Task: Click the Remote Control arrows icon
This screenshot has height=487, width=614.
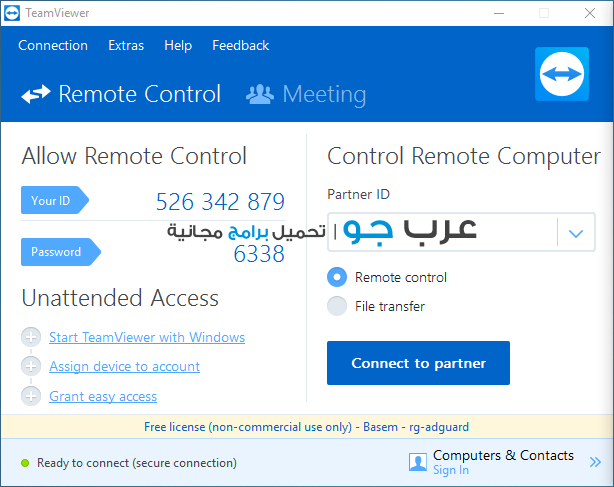Action: coord(36,95)
